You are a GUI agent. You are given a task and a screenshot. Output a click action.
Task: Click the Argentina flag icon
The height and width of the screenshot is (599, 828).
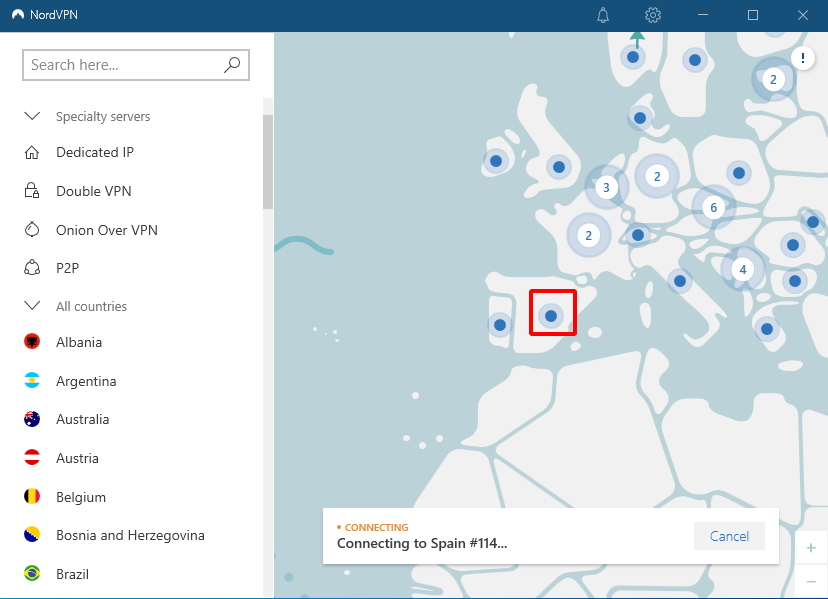tap(32, 380)
